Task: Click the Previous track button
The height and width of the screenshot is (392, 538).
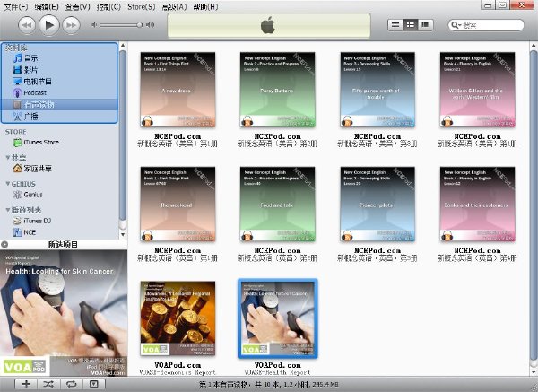Action: coord(27,25)
